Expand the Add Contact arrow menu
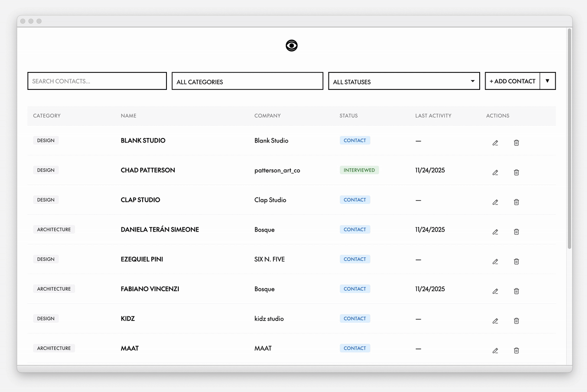 (x=547, y=81)
